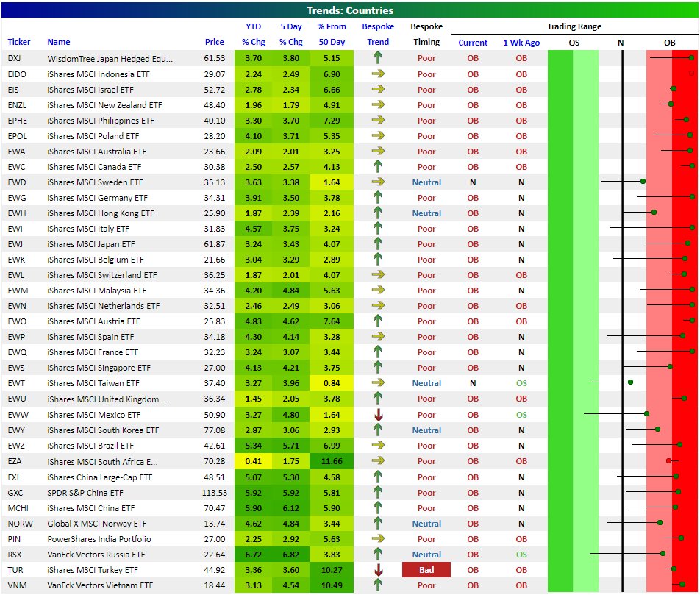700x595 pixels.
Task: Click the down trend arrow for EWW Mexico
Action: tap(378, 415)
